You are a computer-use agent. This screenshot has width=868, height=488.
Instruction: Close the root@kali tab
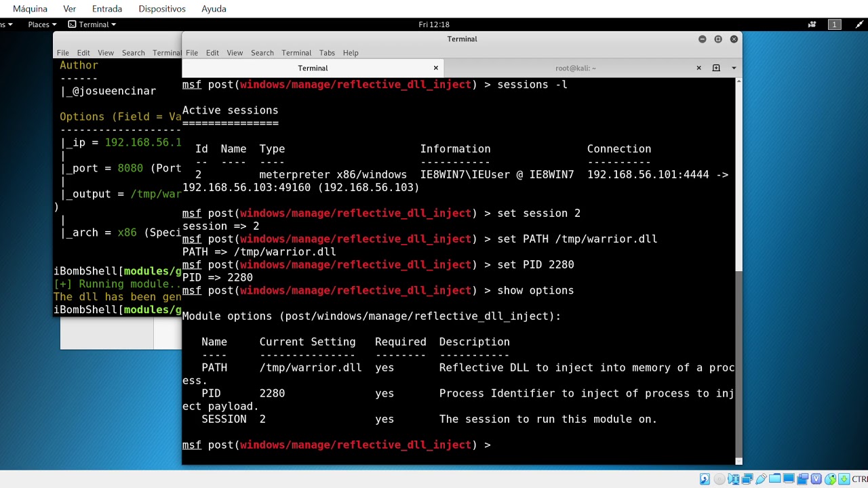(x=698, y=68)
